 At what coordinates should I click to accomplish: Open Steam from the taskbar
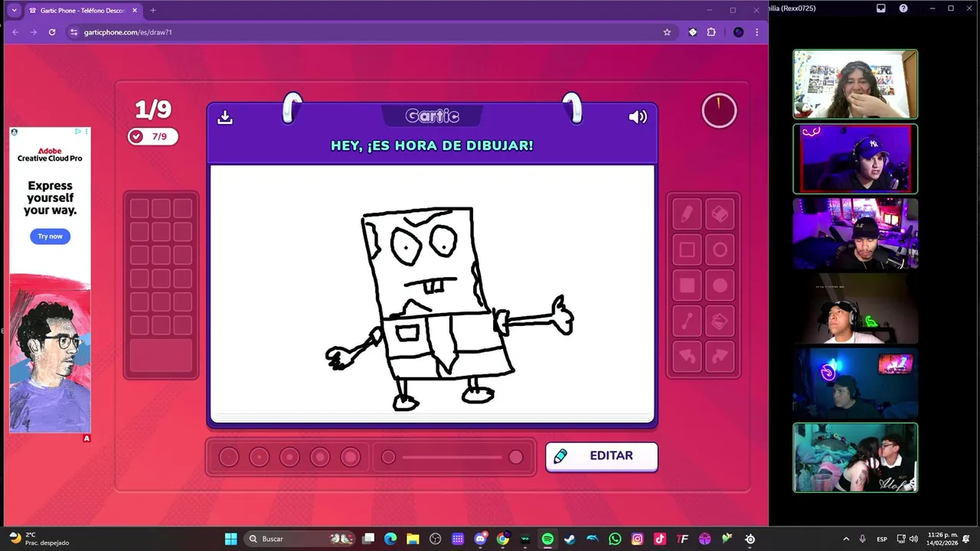point(570,539)
